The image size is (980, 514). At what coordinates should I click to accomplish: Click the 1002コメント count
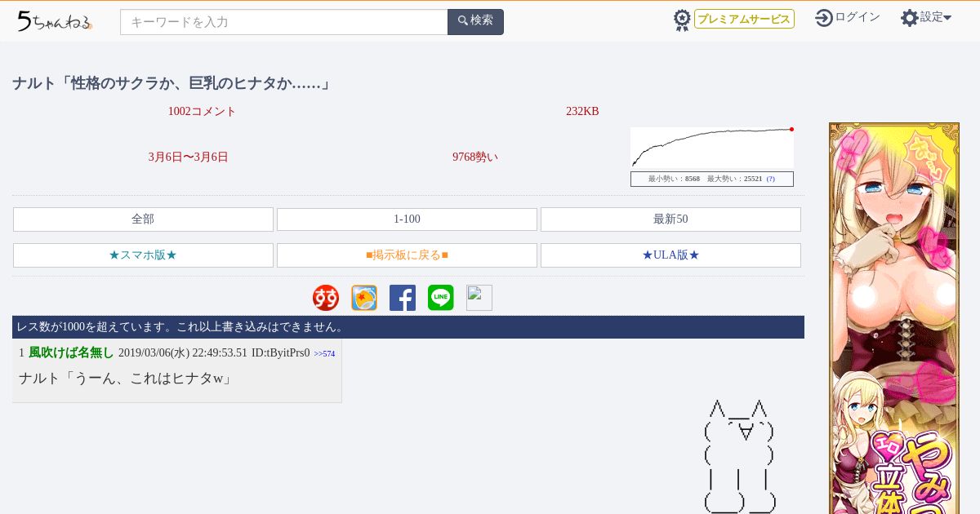click(202, 112)
